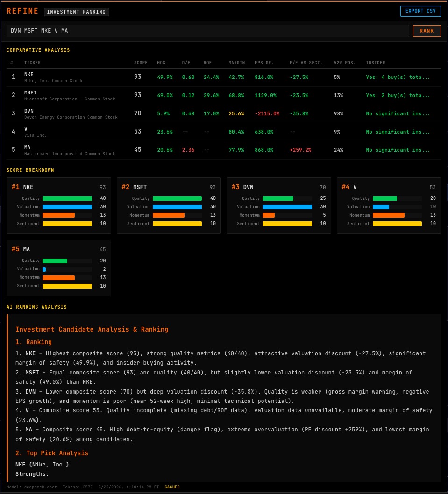Screen dimensions: 448x494
Task: Click the REFINE logo in the header
Action: tap(22, 11)
